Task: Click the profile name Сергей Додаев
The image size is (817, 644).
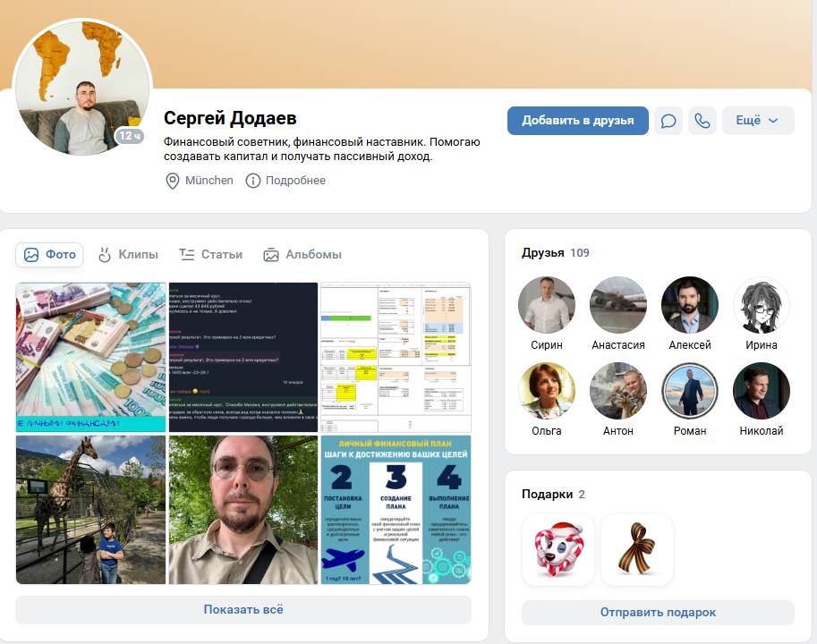Action: [x=230, y=118]
